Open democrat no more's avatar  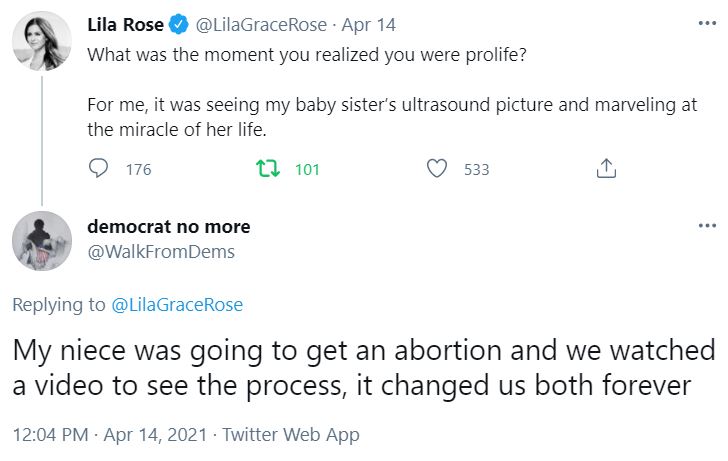point(41,241)
